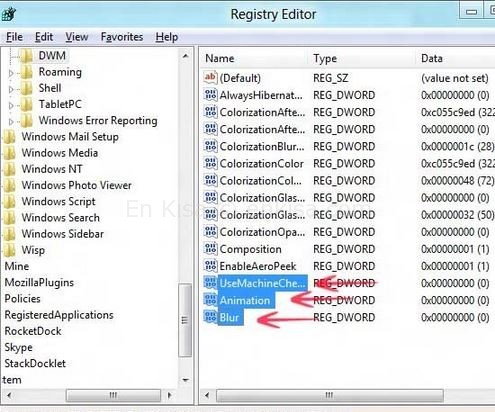495x412 pixels.
Task: Select the DWM folder icon
Action: point(27,56)
